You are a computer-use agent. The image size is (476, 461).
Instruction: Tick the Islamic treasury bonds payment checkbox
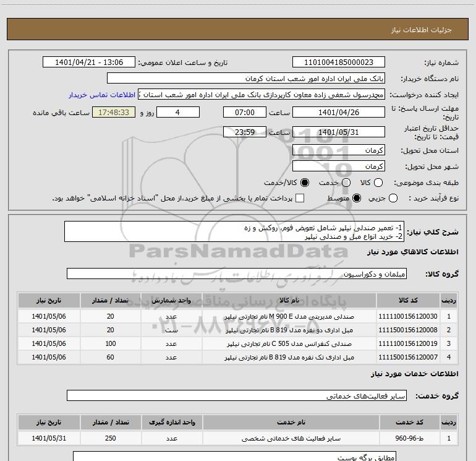click(300, 198)
